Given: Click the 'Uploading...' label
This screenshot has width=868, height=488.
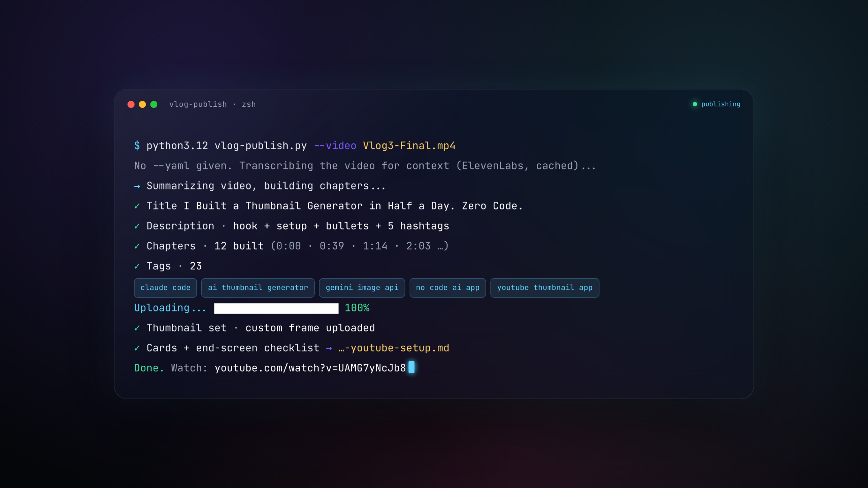Looking at the screenshot, I should pos(170,308).
